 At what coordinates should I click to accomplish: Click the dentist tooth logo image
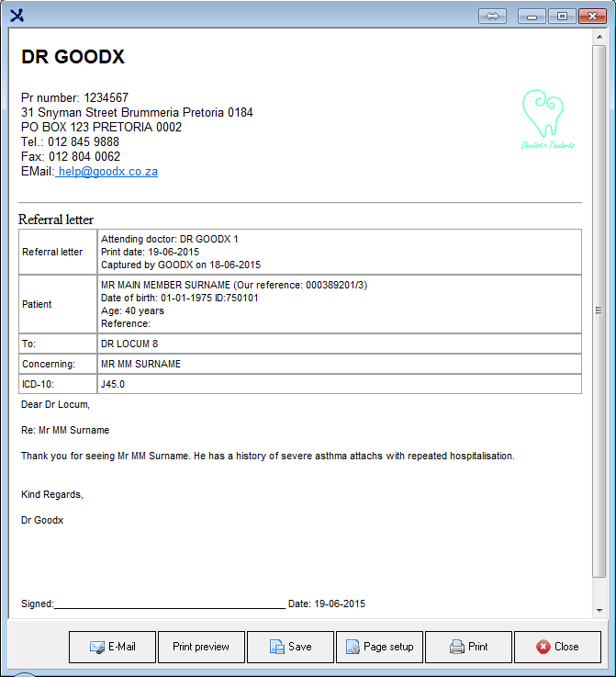point(548,119)
